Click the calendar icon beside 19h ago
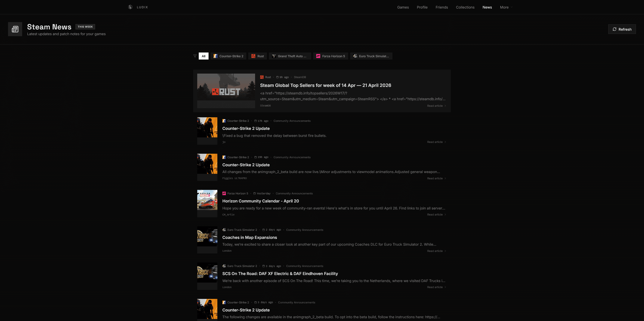644x321 pixels. 256,157
